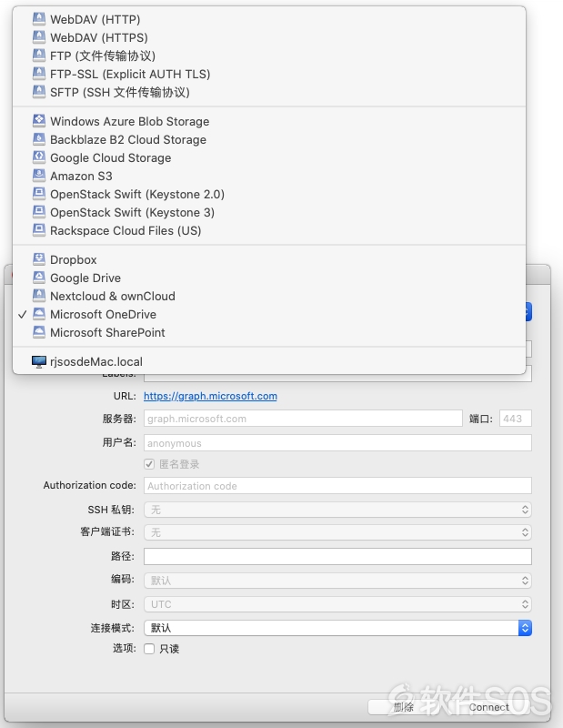Focus the 端口 port field
The height and width of the screenshot is (728, 563).
[515, 419]
